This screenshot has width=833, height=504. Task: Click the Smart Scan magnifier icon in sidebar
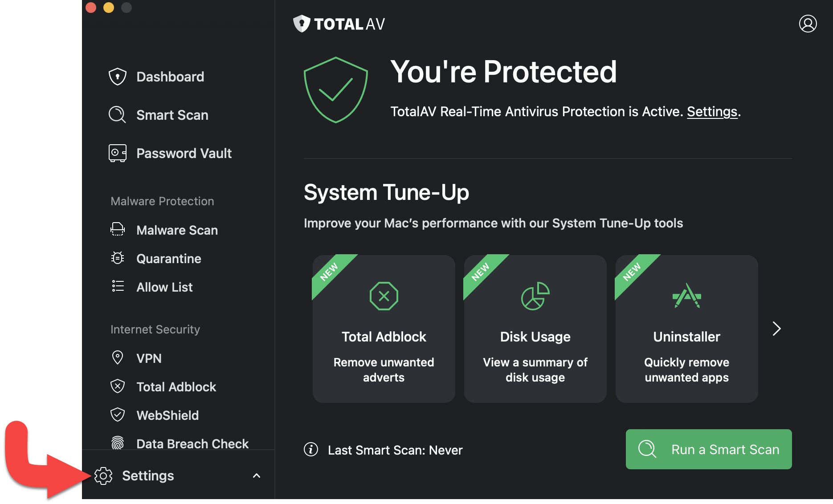118,115
